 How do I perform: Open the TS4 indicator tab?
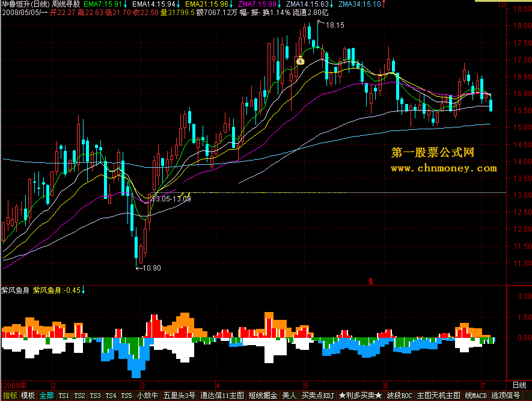(x=111, y=396)
